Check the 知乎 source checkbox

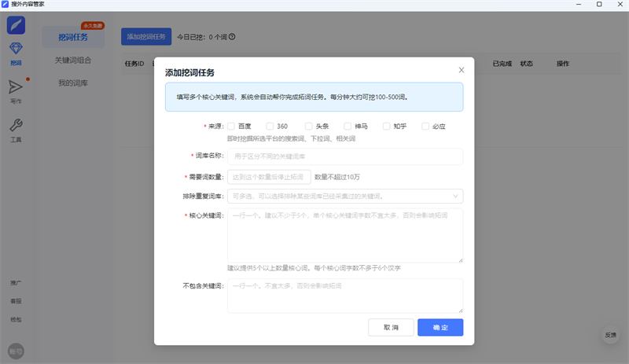pyautogui.click(x=386, y=126)
